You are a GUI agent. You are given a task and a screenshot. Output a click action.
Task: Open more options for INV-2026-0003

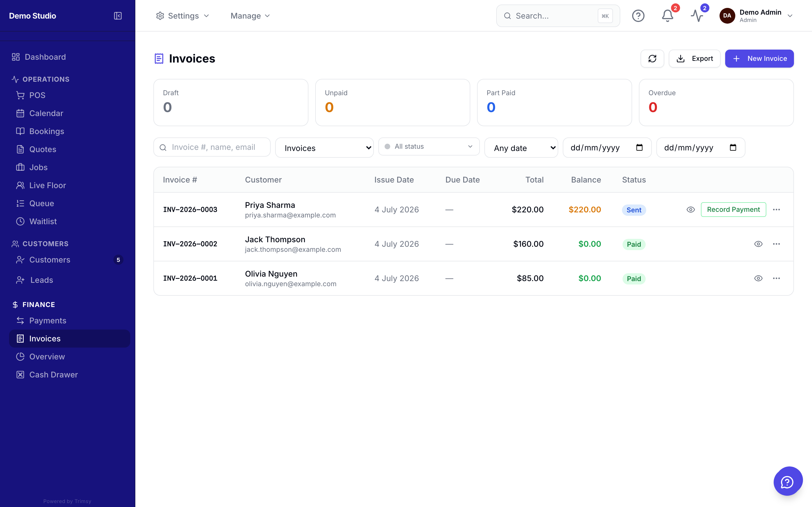tap(776, 210)
